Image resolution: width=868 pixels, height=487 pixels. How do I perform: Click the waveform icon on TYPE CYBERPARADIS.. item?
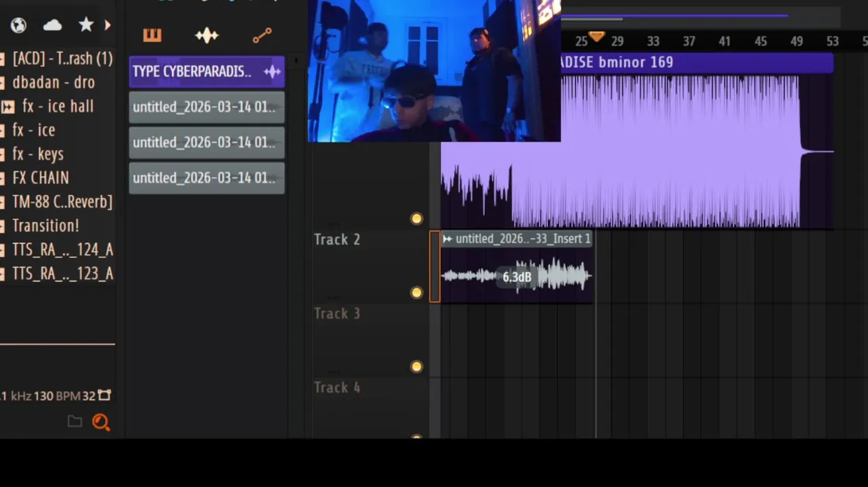point(272,72)
